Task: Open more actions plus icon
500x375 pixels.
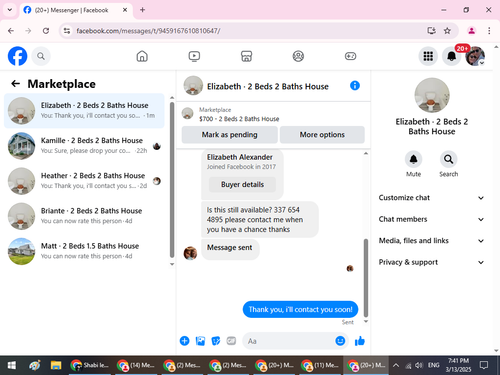Action: [x=184, y=341]
